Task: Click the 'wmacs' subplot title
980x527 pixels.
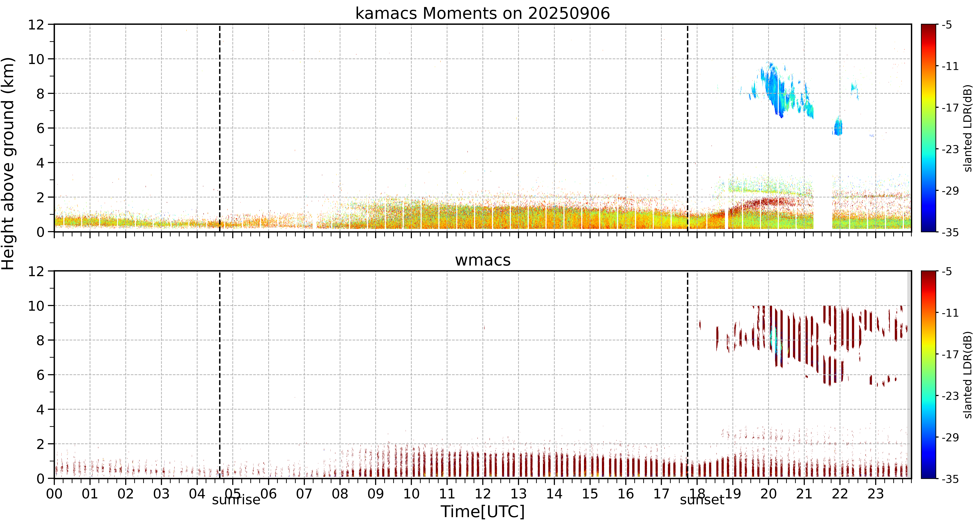Action: pos(483,260)
